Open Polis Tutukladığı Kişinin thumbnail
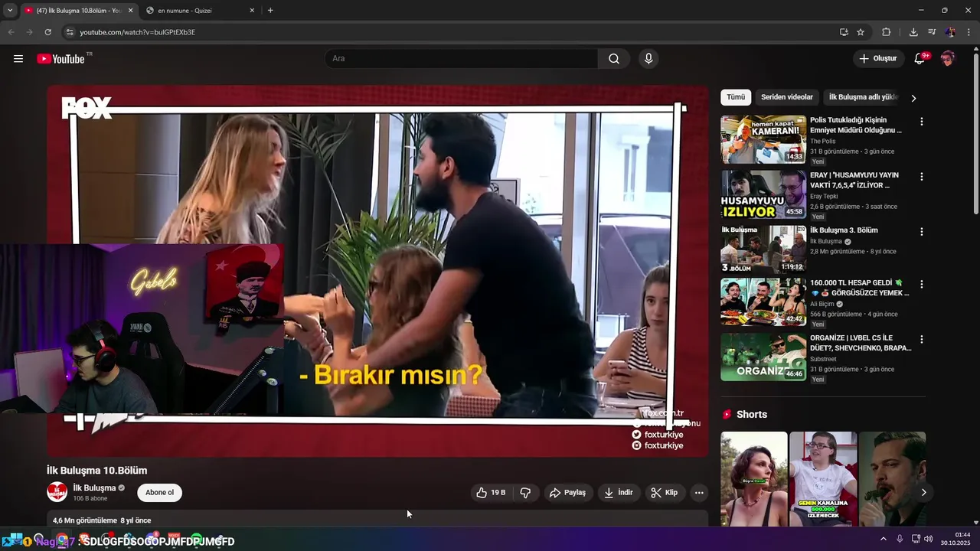This screenshot has width=980, height=551. (763, 139)
